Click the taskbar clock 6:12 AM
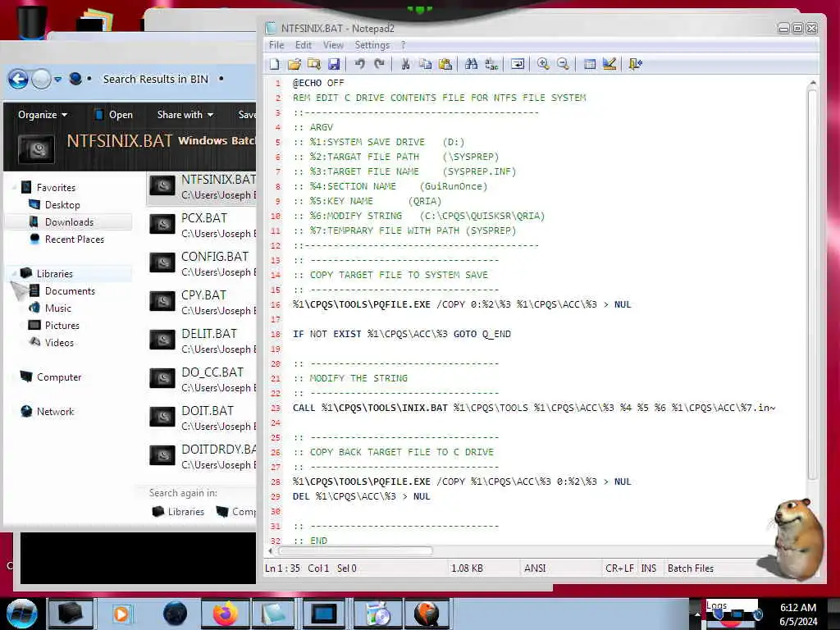The height and width of the screenshot is (630, 840). tap(797, 608)
